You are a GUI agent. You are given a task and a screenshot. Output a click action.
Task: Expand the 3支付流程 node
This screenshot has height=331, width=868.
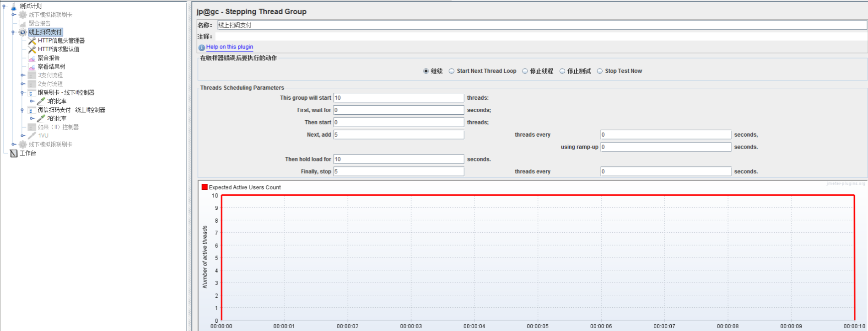[x=23, y=75]
